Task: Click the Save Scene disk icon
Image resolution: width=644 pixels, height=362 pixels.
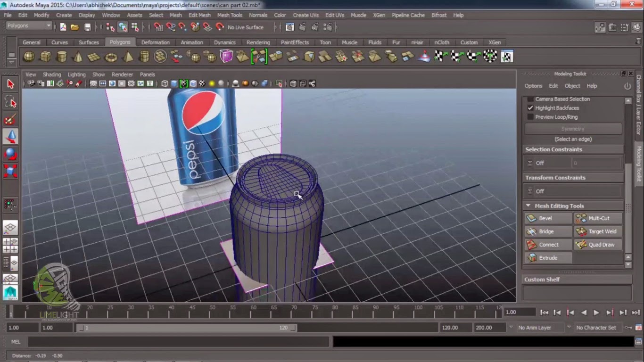Action: click(87, 27)
